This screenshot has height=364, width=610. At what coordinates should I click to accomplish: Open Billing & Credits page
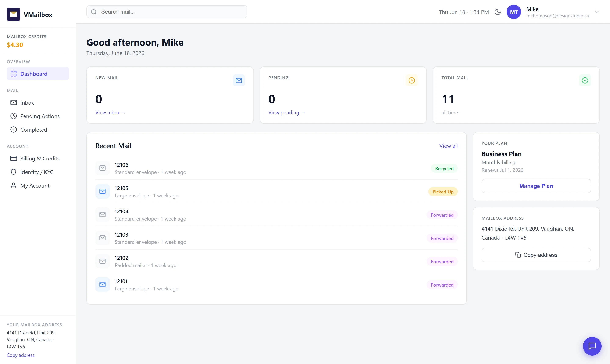(x=38, y=159)
